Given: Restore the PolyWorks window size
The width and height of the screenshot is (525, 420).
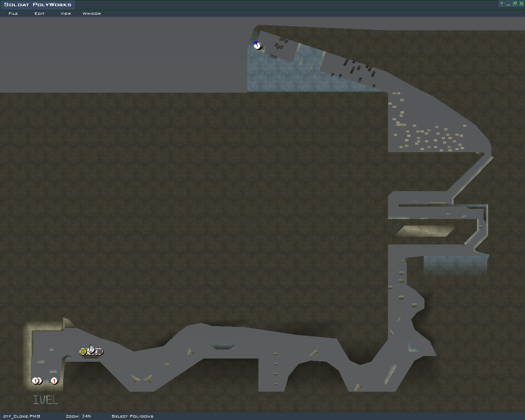Looking at the screenshot, I should coord(515,4).
